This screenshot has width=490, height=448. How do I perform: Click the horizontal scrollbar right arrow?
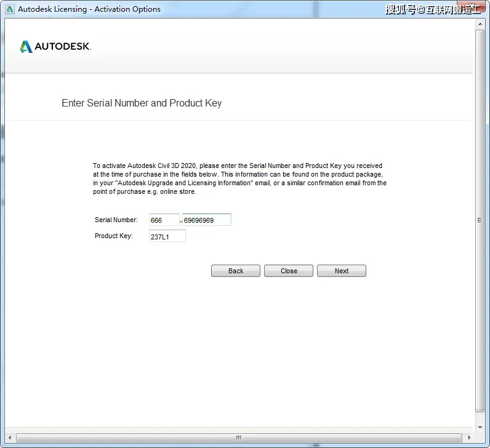click(x=469, y=438)
